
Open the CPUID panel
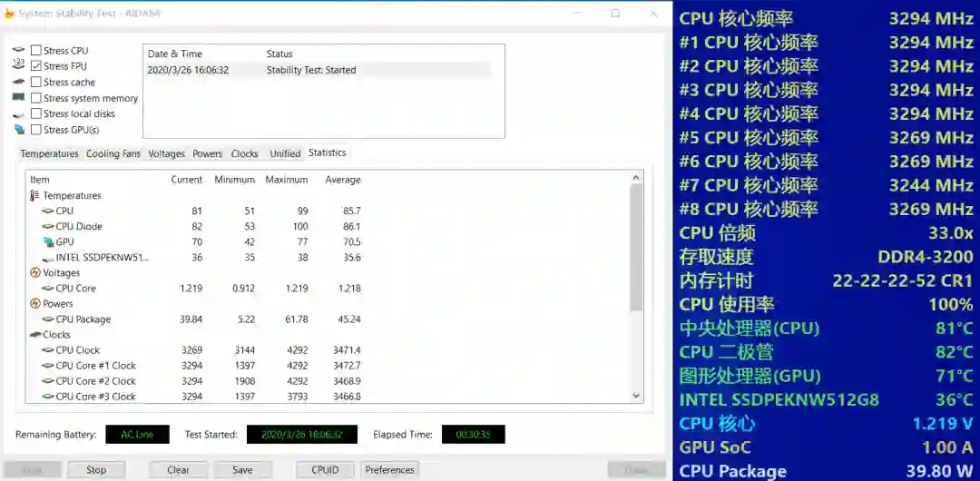tap(325, 470)
